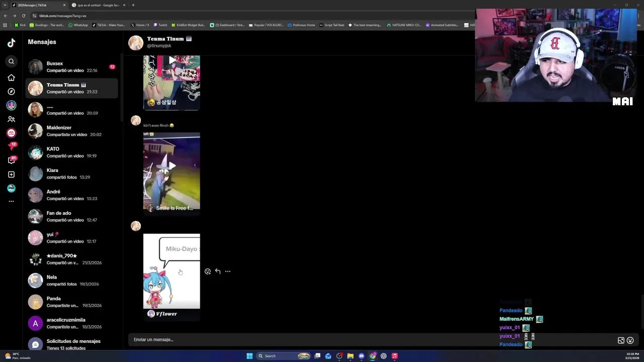
Task: Open Discord from the taskbar
Action: pyautogui.click(x=361, y=356)
